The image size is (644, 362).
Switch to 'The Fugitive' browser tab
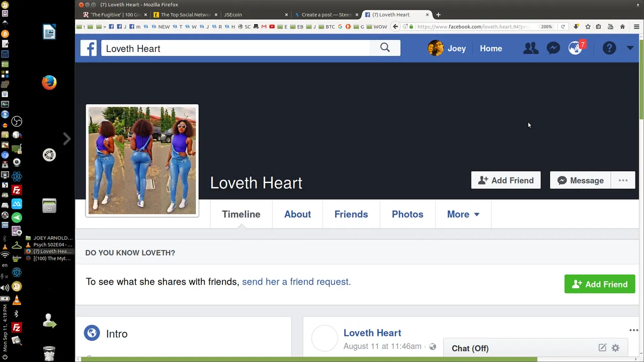coord(115,15)
